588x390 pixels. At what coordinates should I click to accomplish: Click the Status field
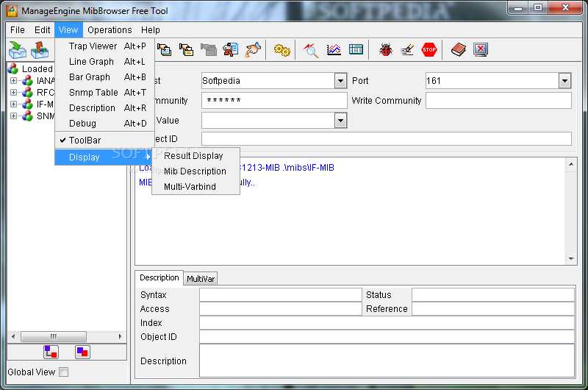coord(492,294)
